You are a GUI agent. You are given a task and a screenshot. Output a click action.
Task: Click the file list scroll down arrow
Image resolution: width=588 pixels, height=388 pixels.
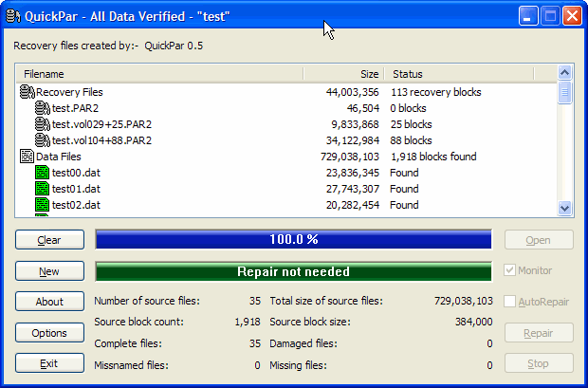564,208
